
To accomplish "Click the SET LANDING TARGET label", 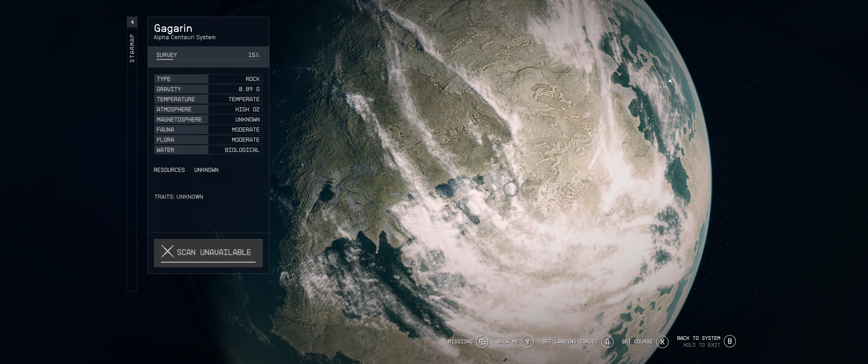I will click(x=570, y=342).
